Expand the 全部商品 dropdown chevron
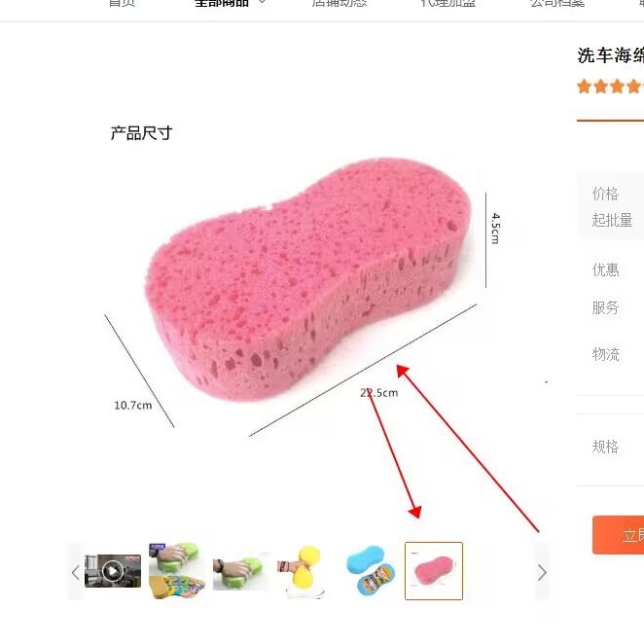Viewport: 644px width, 644px height. click(x=262, y=3)
